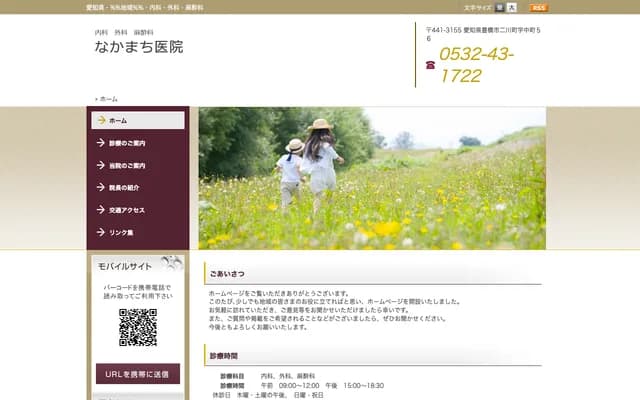Screen dimensions: 640x400
Task: Click arrow icon beside 当院のご案内
Action: tap(101, 165)
